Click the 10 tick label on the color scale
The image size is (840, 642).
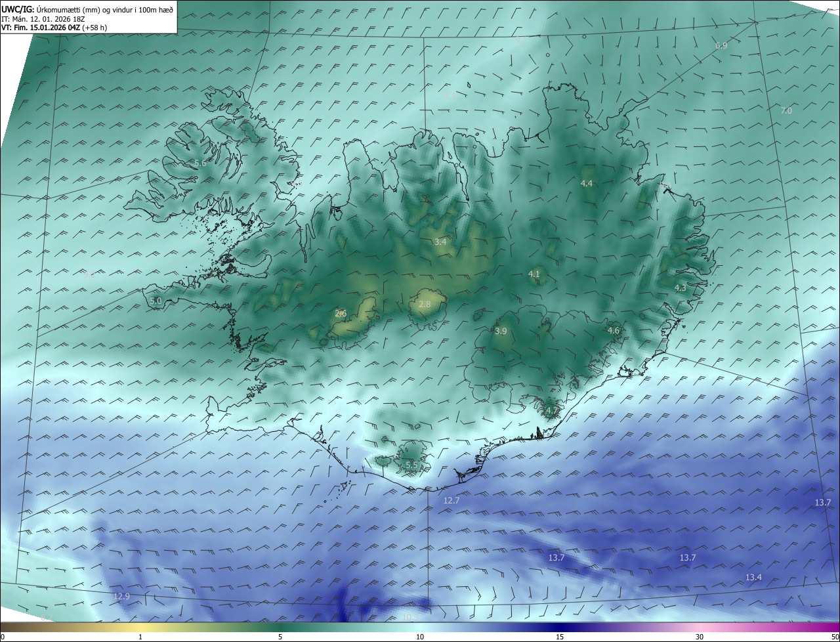tap(420, 637)
